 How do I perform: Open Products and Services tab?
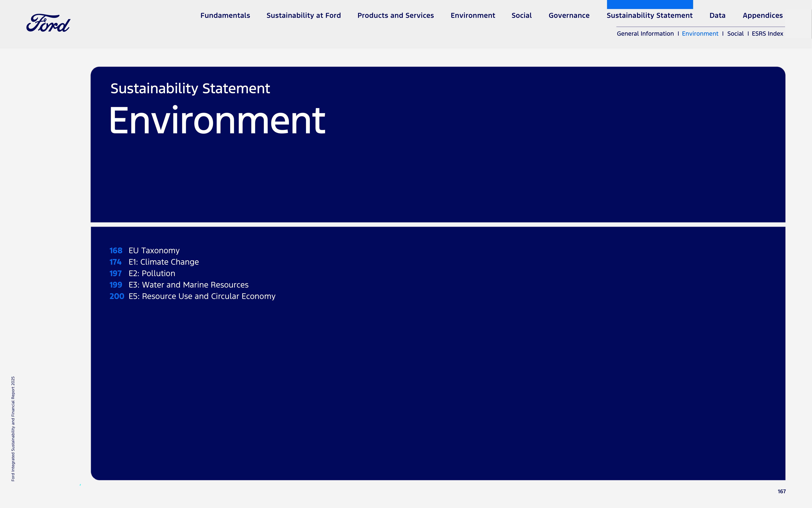click(x=395, y=15)
